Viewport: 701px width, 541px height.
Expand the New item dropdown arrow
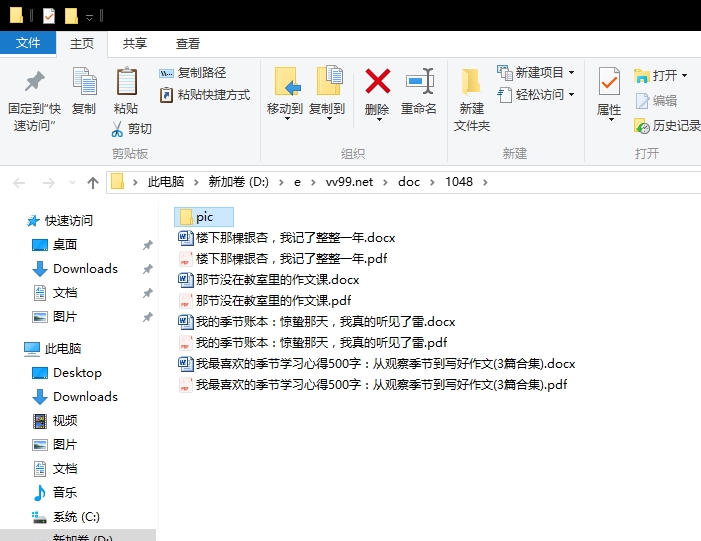[x=571, y=72]
